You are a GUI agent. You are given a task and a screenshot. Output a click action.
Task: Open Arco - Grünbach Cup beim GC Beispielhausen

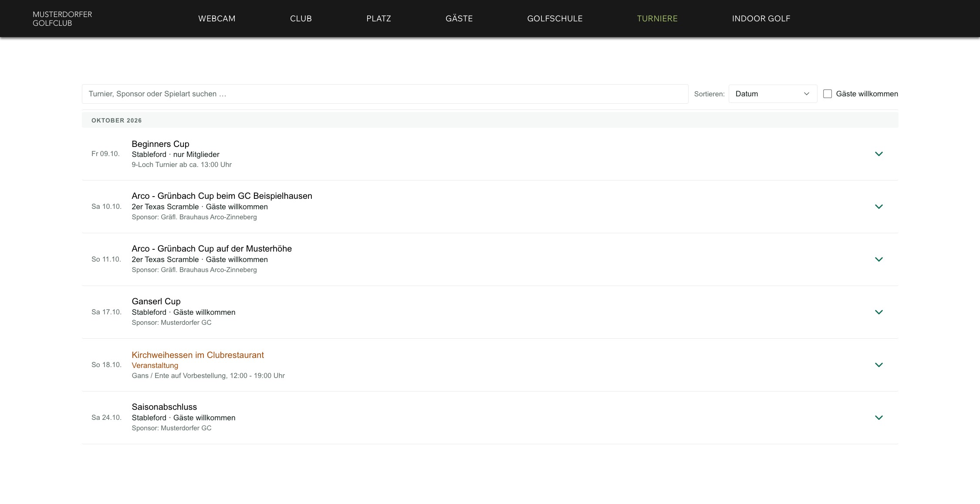[222, 196]
